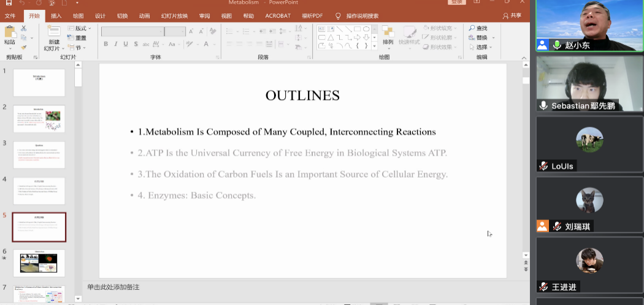Click the Cut scissors icon

[x=23, y=28]
